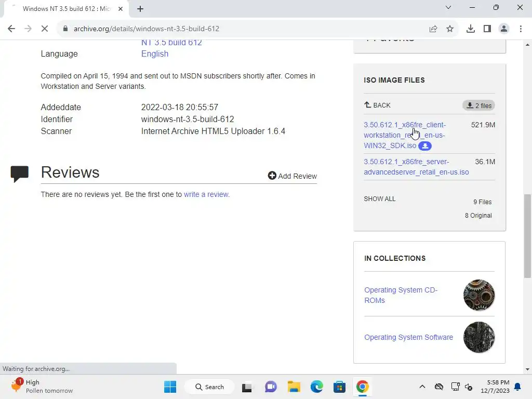Click the network display tray icon
Image resolution: width=532 pixels, height=399 pixels.
pyautogui.click(x=455, y=387)
